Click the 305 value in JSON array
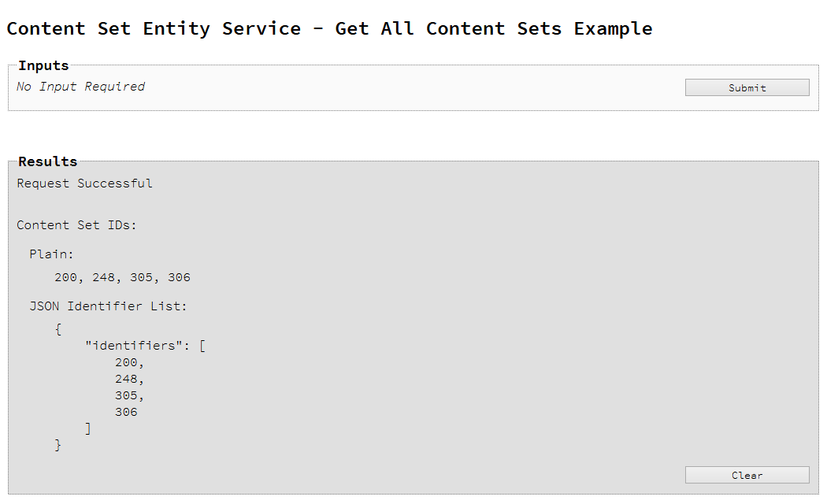Viewport: 827px width, 504px height. click(x=126, y=395)
